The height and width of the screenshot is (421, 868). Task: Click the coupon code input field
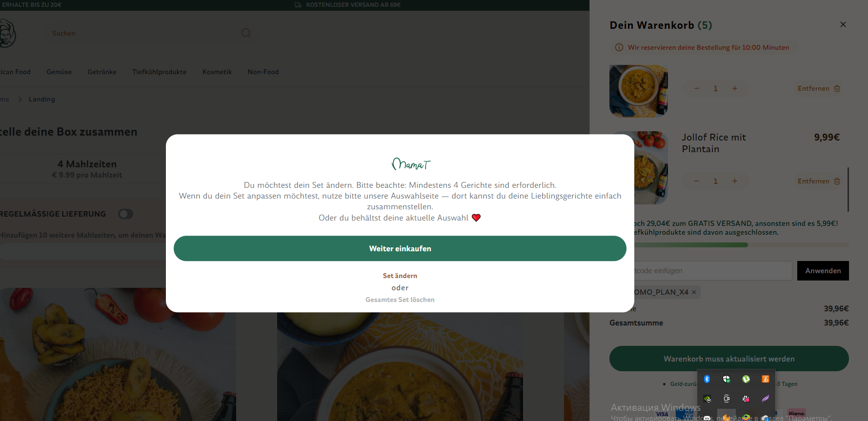(x=701, y=271)
